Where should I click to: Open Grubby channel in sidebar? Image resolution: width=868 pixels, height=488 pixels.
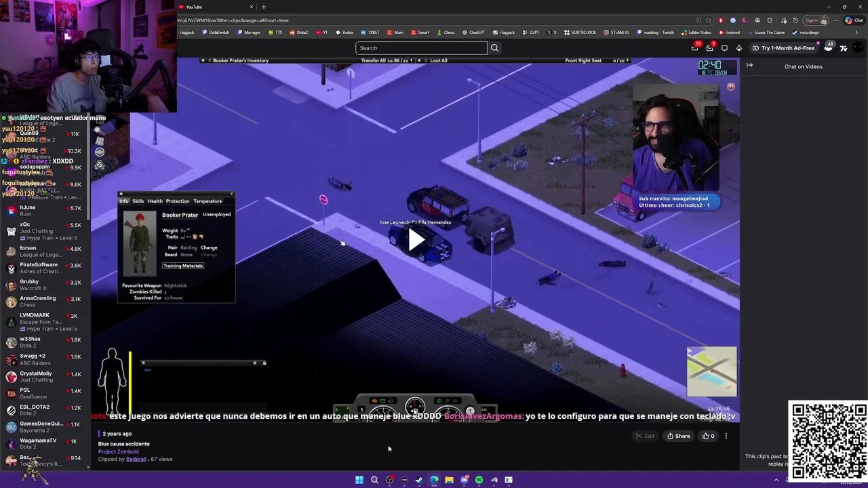(x=45, y=285)
